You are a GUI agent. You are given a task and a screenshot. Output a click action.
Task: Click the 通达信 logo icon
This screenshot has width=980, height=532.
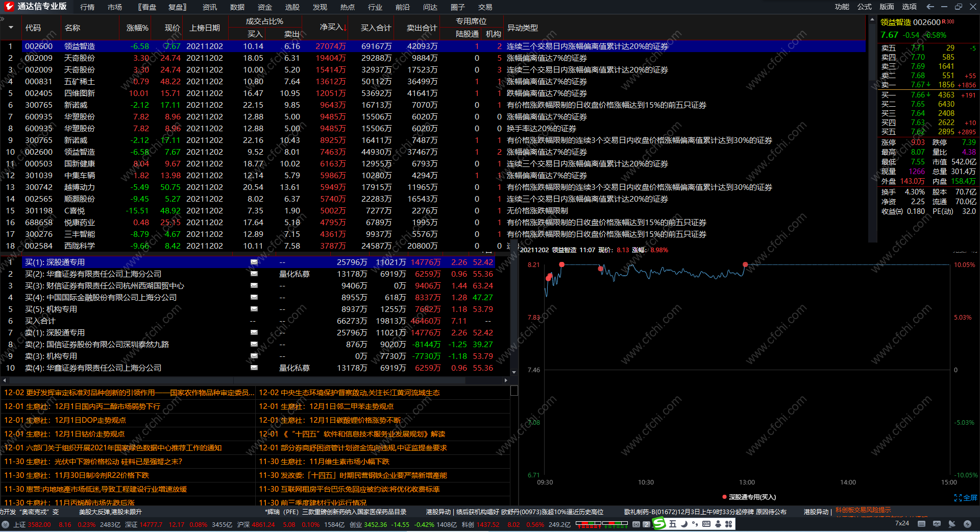click(x=9, y=7)
